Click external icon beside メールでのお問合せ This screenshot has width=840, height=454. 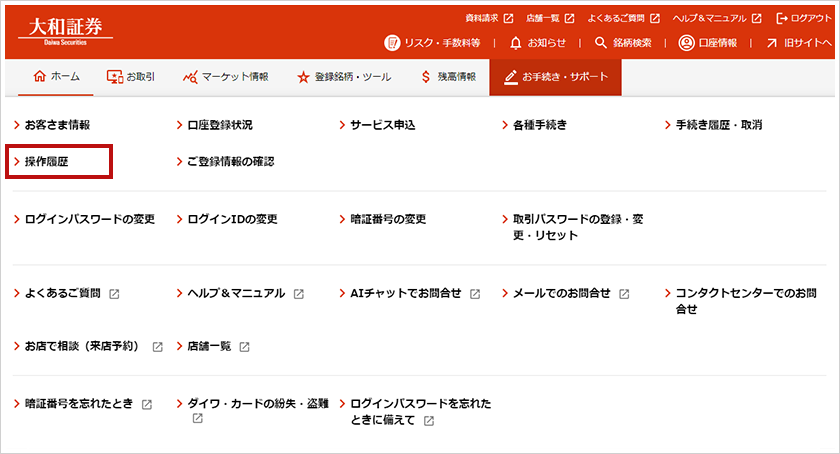624,294
